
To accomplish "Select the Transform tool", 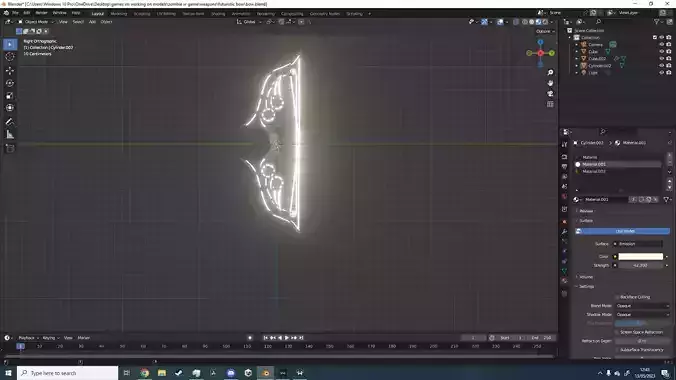I will coord(10,108).
